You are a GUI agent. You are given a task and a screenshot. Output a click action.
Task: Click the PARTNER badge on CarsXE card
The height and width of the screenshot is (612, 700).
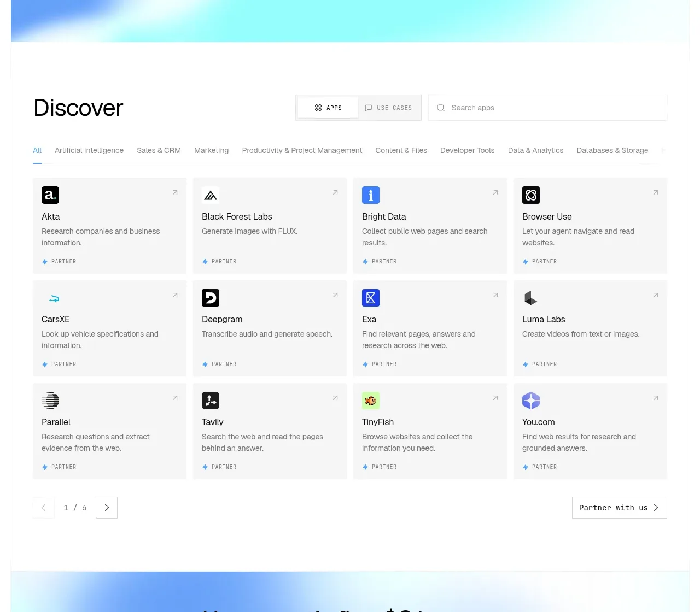[59, 364]
